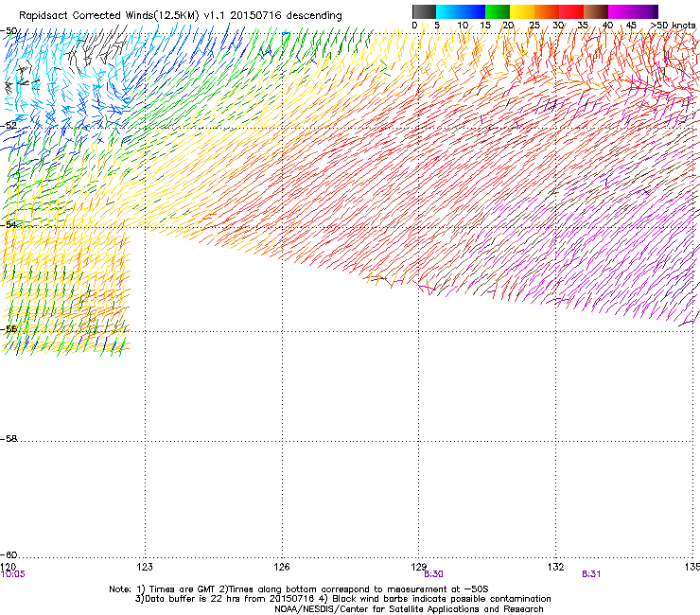Image resolution: width=700 pixels, height=615 pixels.
Task: Click the NOAA/NESDIS credit line
Action: pyautogui.click(x=409, y=609)
